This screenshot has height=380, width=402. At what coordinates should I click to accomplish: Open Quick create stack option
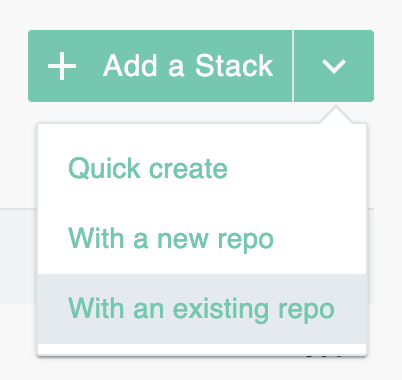point(148,169)
